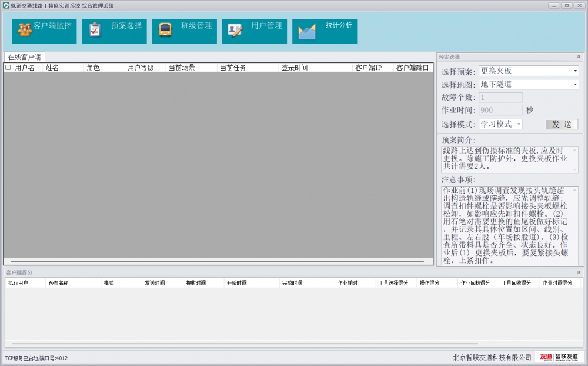Open the 统计分析 chart icon
The height and width of the screenshot is (366, 588).
[307, 31]
